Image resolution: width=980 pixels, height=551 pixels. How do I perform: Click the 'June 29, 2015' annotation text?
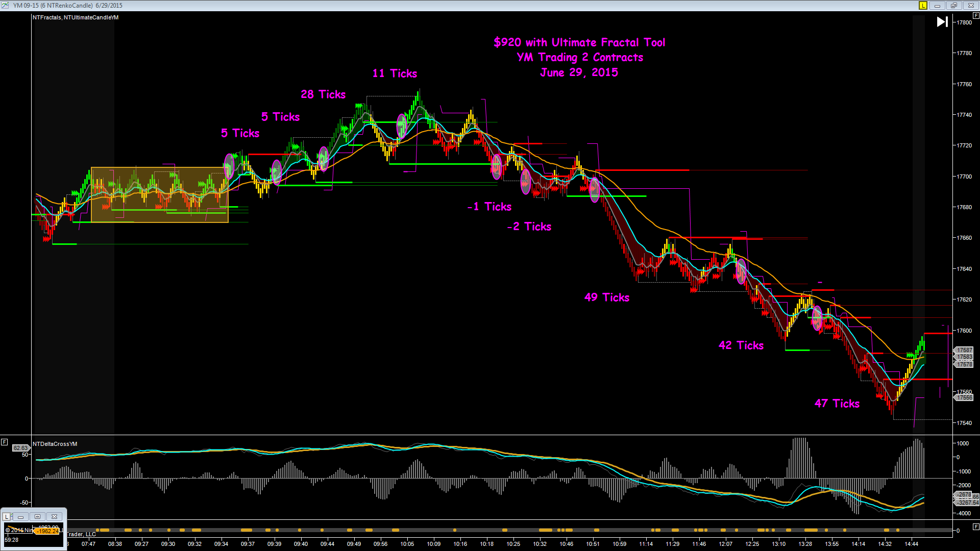point(579,72)
